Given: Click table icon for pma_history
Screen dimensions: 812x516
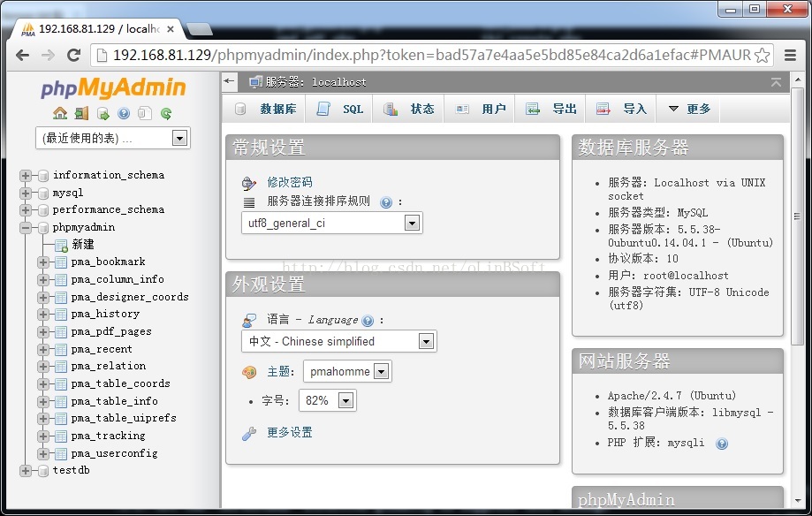Looking at the screenshot, I should [x=61, y=315].
